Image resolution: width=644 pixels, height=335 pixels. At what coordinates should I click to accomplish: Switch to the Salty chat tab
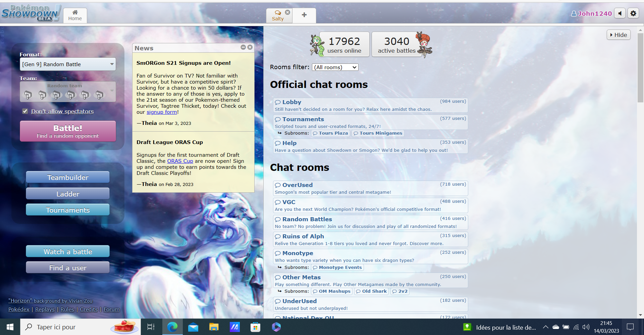coord(277,15)
